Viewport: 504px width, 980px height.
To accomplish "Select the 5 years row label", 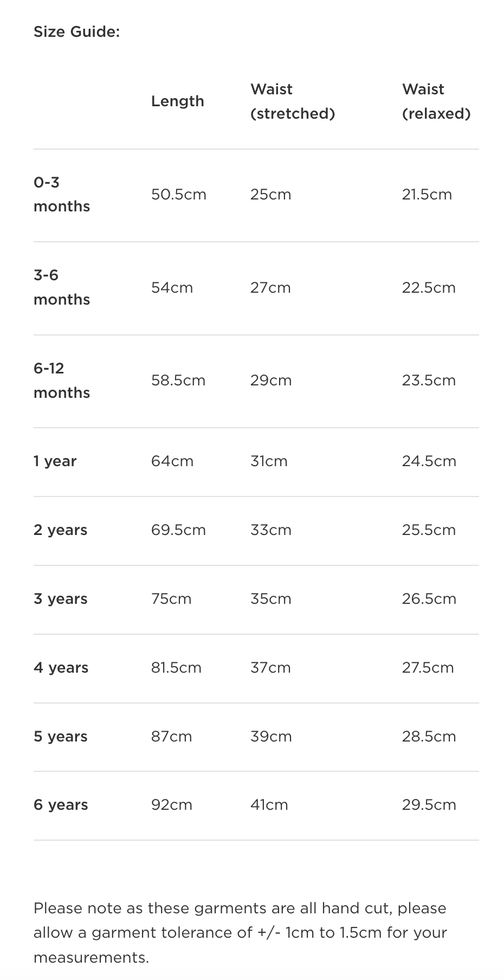I will (60, 737).
